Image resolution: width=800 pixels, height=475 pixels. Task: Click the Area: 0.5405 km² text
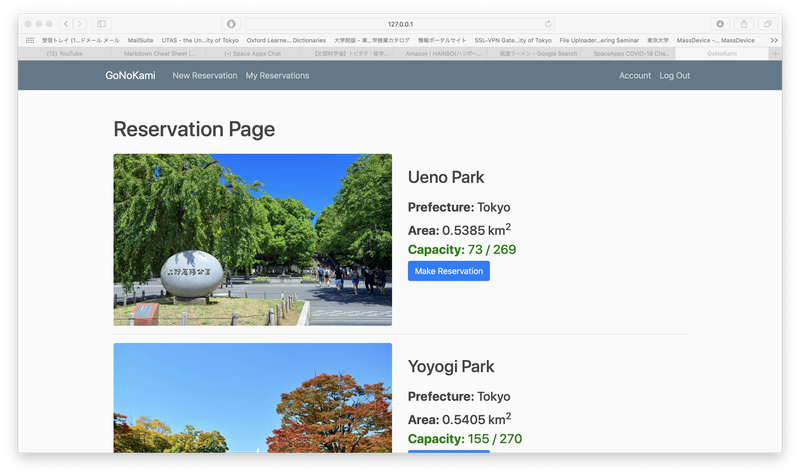pyautogui.click(x=459, y=419)
